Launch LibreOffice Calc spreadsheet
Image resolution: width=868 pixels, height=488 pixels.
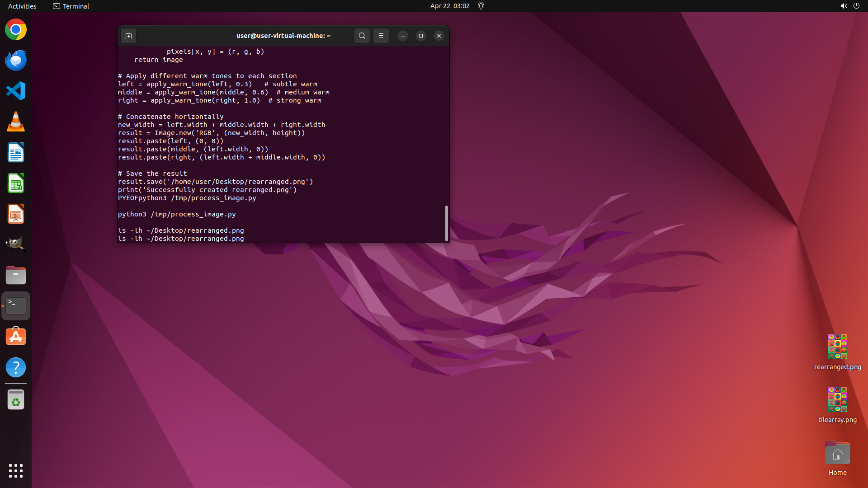click(16, 183)
